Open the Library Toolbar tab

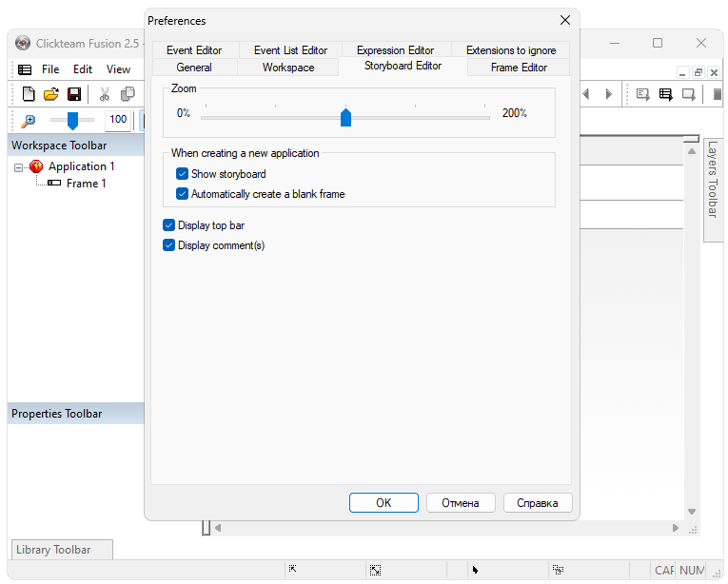(62, 550)
